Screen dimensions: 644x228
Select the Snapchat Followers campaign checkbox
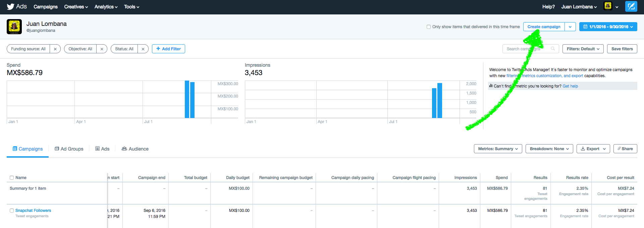(12, 211)
